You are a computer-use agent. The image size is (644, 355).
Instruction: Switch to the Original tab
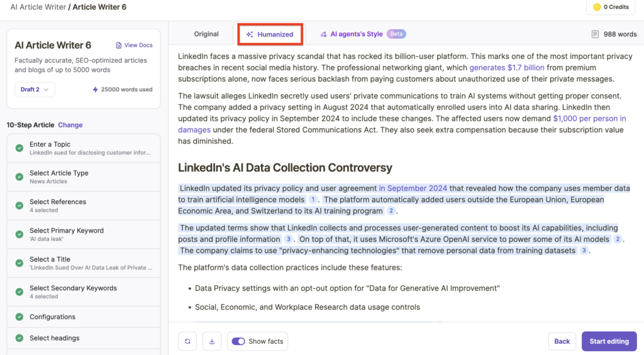tap(206, 34)
